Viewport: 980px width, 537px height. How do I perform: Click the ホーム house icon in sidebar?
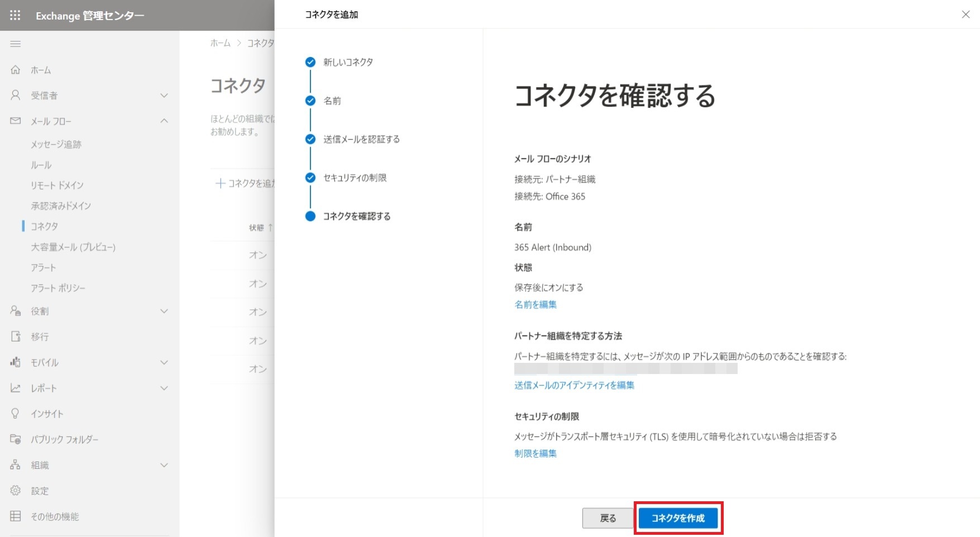pos(16,70)
